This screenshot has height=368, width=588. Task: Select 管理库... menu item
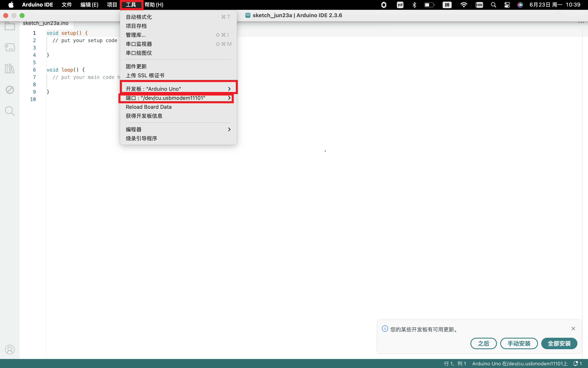tap(178, 35)
